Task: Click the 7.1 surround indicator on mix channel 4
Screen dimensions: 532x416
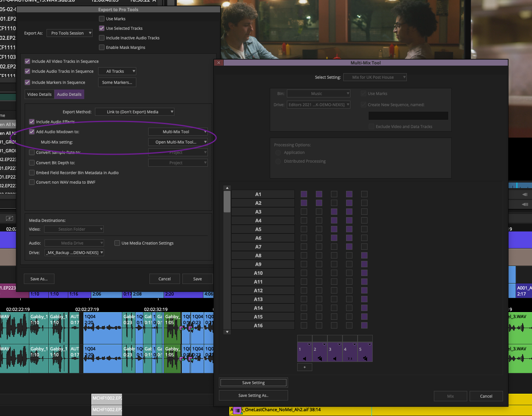Action: tap(350, 358)
